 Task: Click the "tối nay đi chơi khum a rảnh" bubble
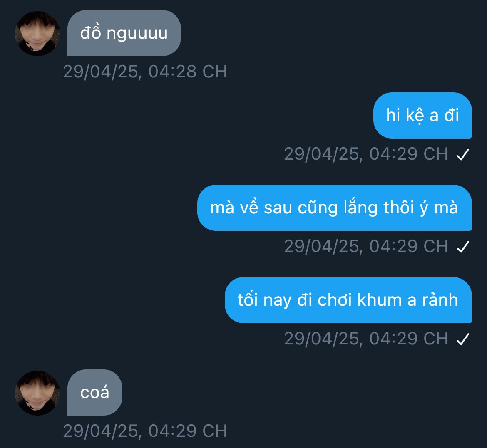(x=348, y=300)
